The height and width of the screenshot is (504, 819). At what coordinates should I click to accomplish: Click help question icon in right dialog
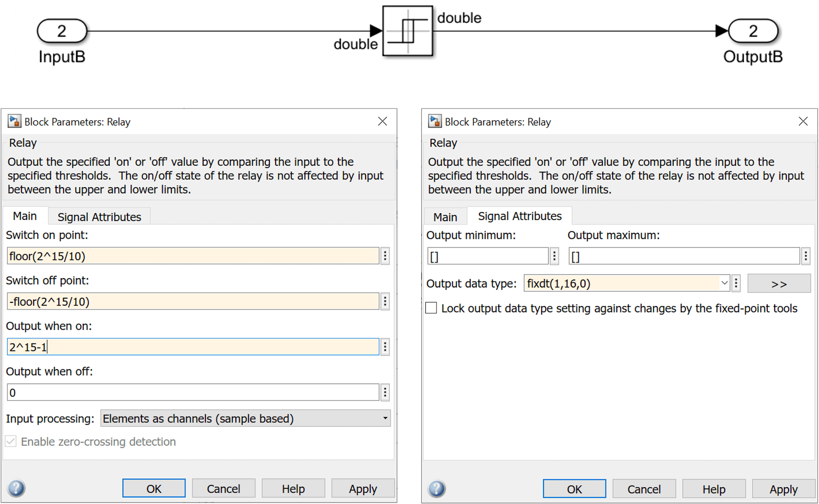tap(437, 488)
